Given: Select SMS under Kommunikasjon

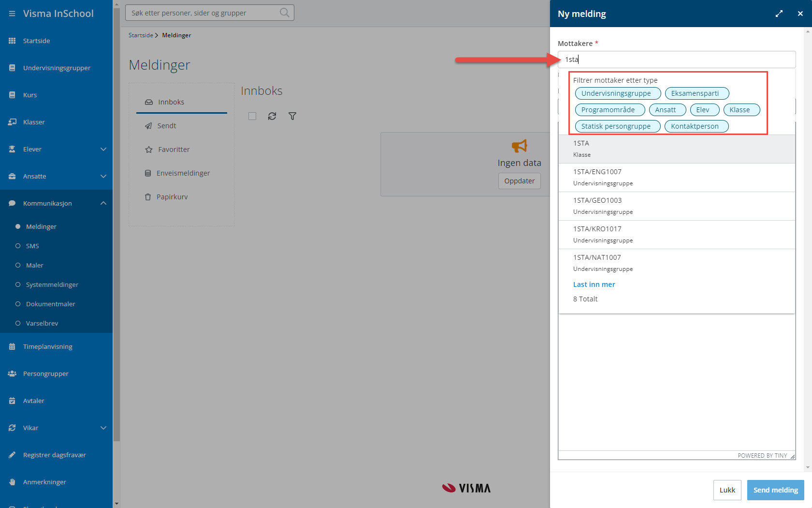Looking at the screenshot, I should tap(32, 246).
